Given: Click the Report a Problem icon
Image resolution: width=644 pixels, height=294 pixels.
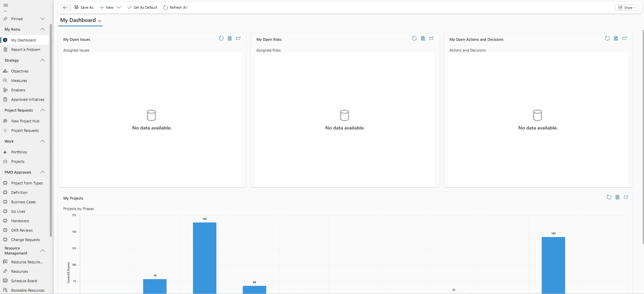Looking at the screenshot, I should point(5,50).
